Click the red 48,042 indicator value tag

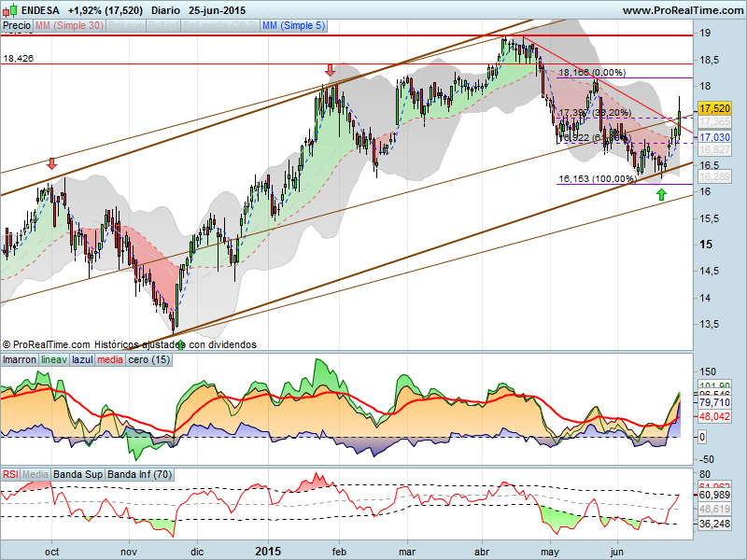(x=714, y=416)
